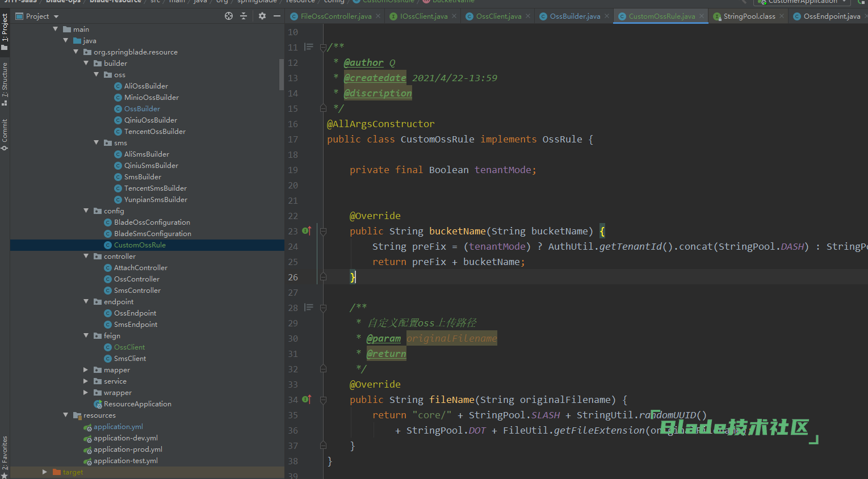Close the CustomOssRule.java tab
The height and width of the screenshot is (479, 868).
[x=702, y=16]
